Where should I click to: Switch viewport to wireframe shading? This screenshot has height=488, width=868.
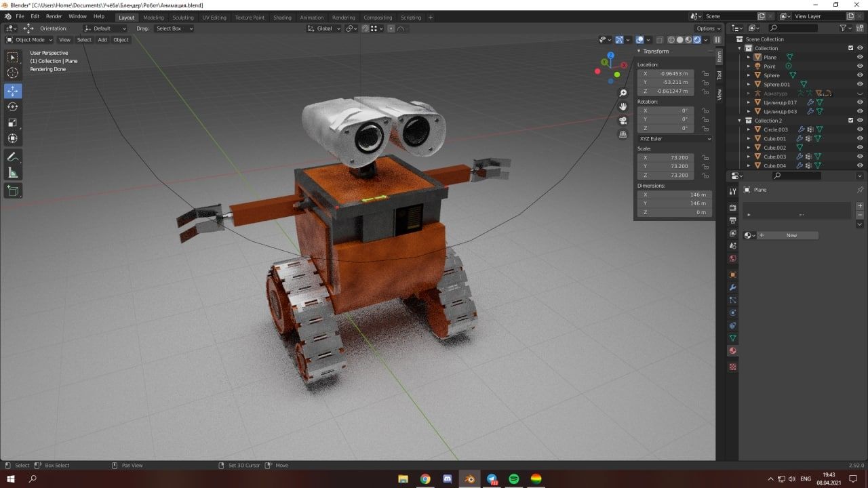click(x=671, y=40)
